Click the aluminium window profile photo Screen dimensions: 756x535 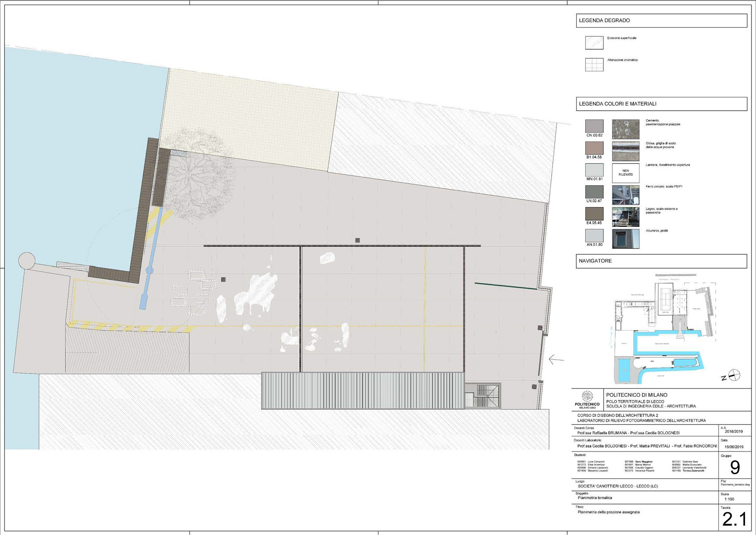pyautogui.click(x=625, y=239)
